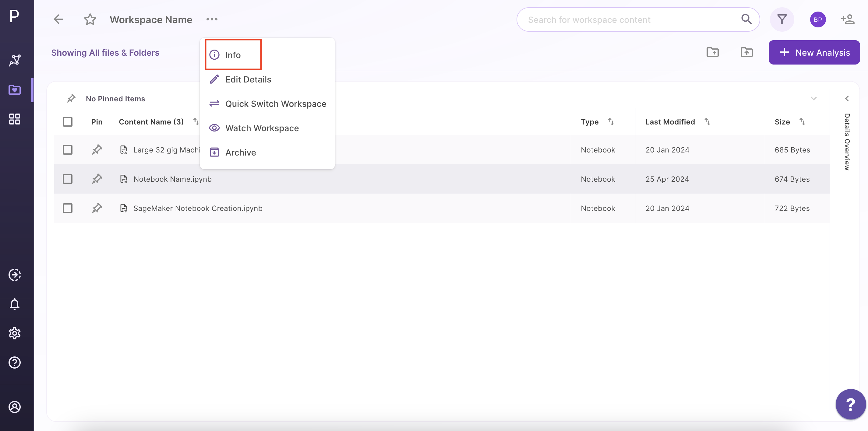
Task: Click the search magnifier icon
Action: (746, 19)
